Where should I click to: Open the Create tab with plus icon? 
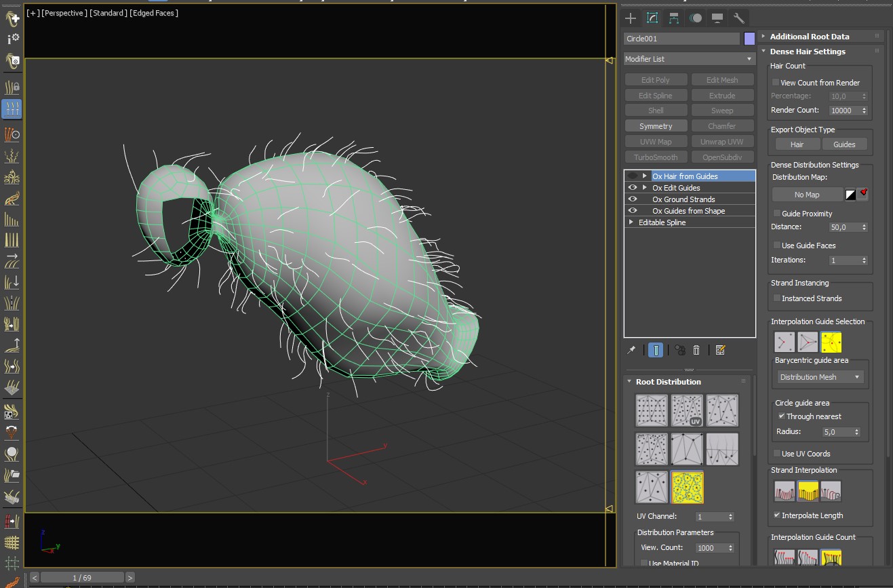pos(631,18)
